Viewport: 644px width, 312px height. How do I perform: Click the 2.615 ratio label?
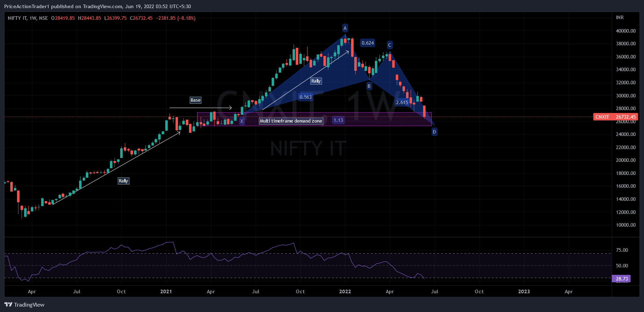pyautogui.click(x=402, y=102)
